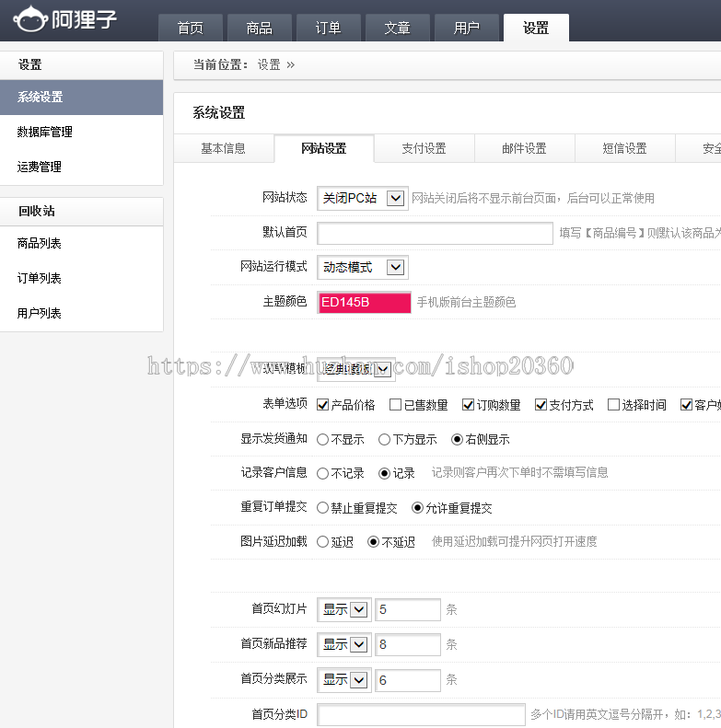Click the 设置 breadcrumb link
The image size is (721, 728).
269,64
